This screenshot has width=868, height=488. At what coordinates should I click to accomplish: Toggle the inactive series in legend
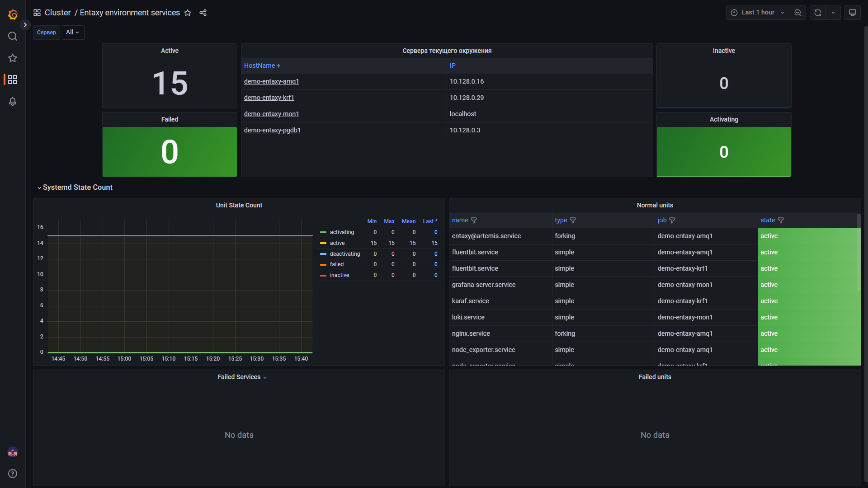tap(340, 275)
